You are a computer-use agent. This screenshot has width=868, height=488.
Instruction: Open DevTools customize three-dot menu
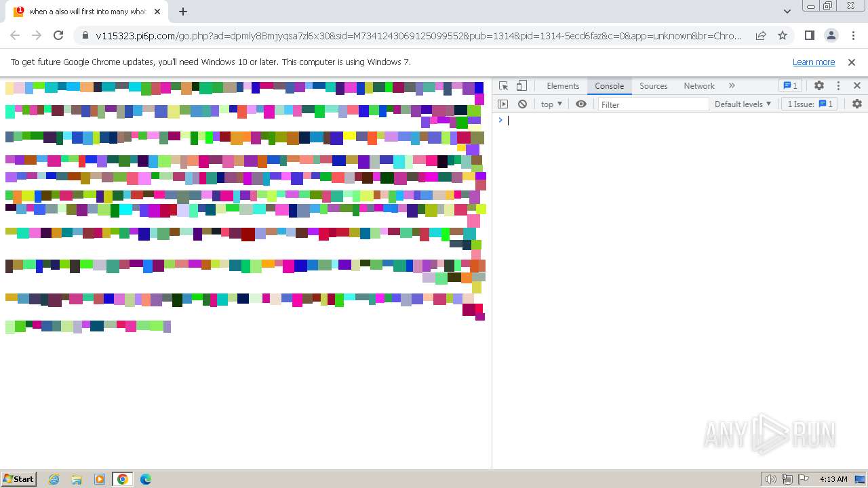point(838,85)
